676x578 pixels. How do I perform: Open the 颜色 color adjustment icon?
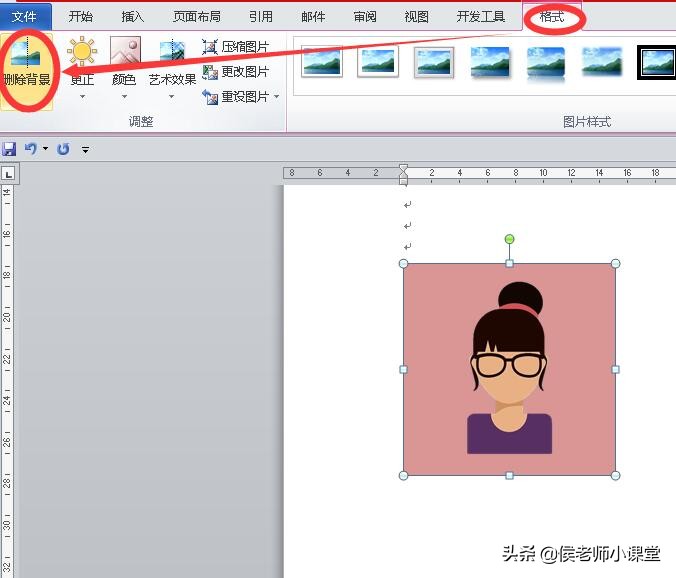pyautogui.click(x=125, y=51)
